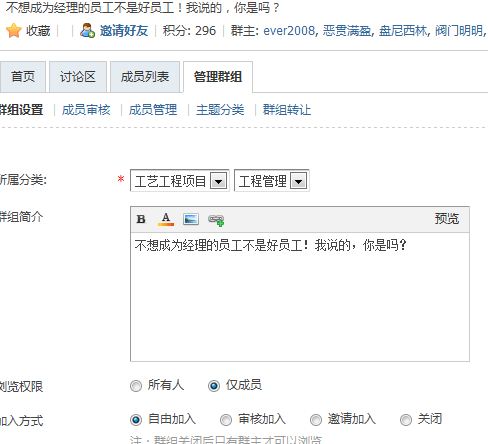
Task: Insert a hyperlink with the link icon
Action: (x=216, y=219)
